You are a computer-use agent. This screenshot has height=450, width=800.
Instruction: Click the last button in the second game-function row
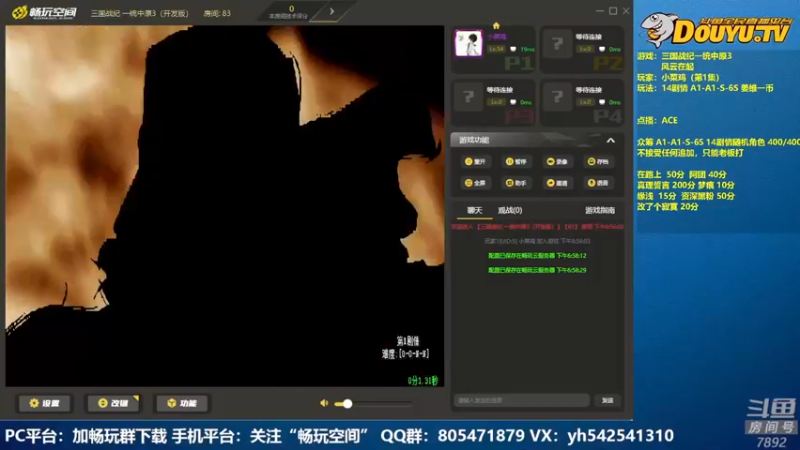click(x=598, y=183)
